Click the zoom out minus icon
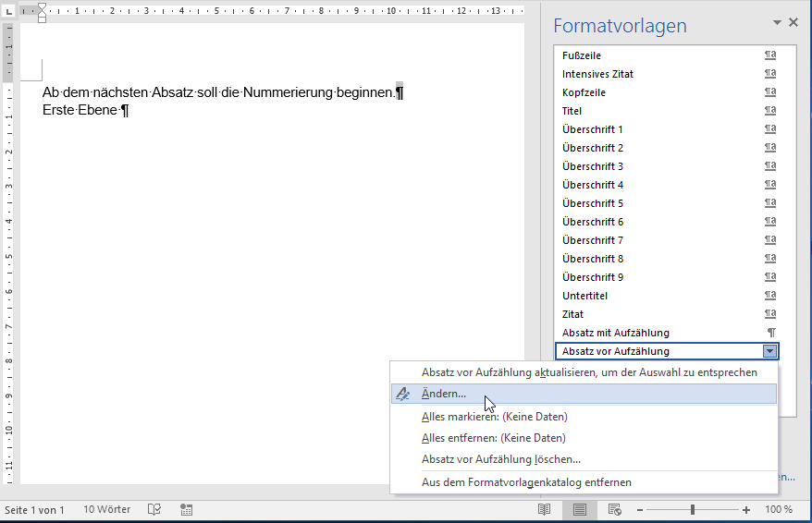The width and height of the screenshot is (812, 523). point(638,509)
